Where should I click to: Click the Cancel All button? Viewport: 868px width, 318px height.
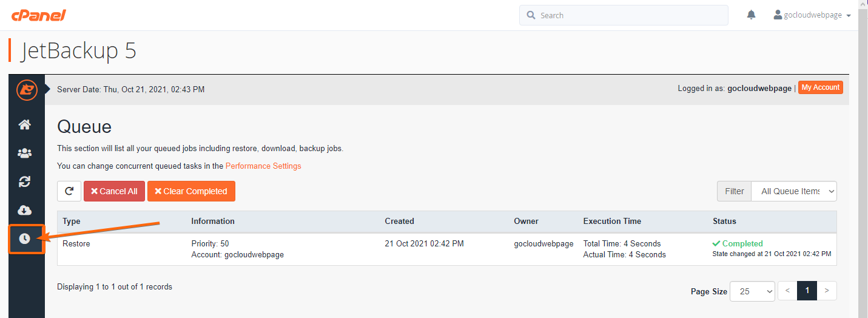[114, 191]
